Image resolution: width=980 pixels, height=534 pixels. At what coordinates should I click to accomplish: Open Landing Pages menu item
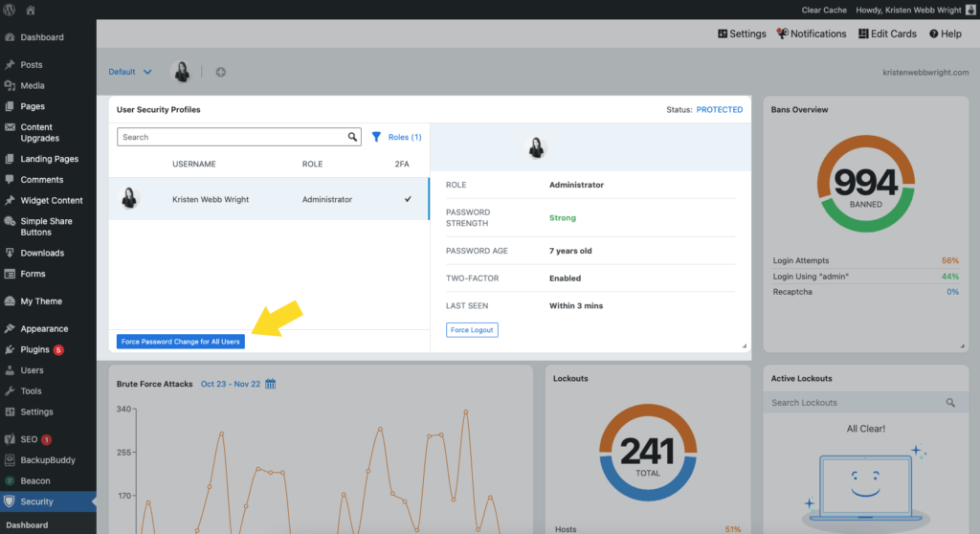click(50, 159)
